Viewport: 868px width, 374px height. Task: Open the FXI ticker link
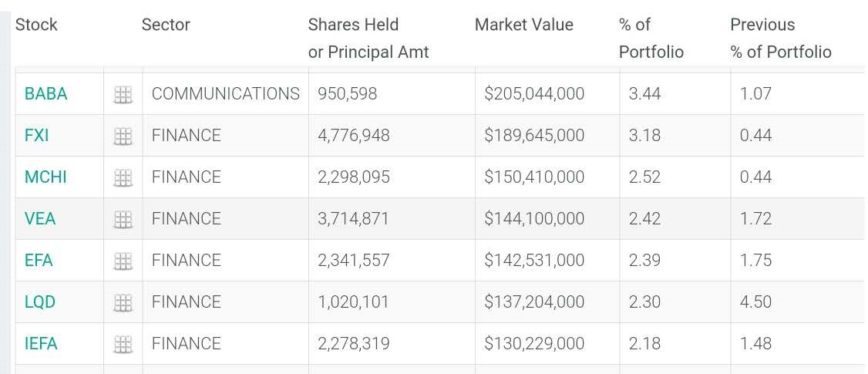click(x=37, y=136)
